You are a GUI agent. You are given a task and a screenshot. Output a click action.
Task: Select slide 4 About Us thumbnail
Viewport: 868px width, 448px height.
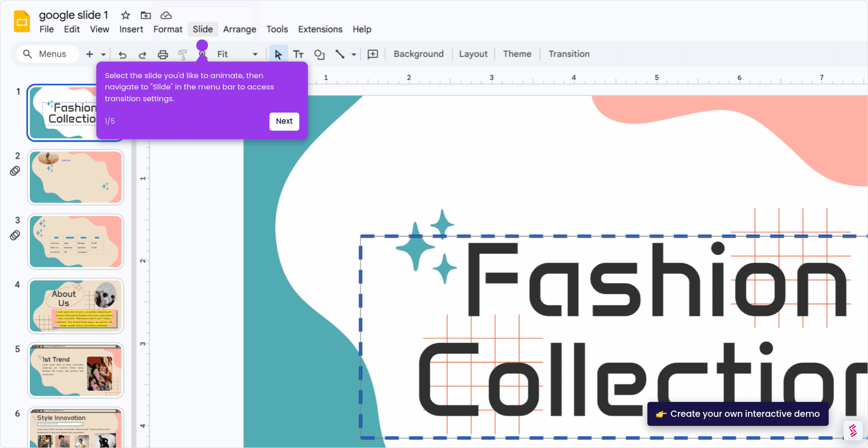75,306
